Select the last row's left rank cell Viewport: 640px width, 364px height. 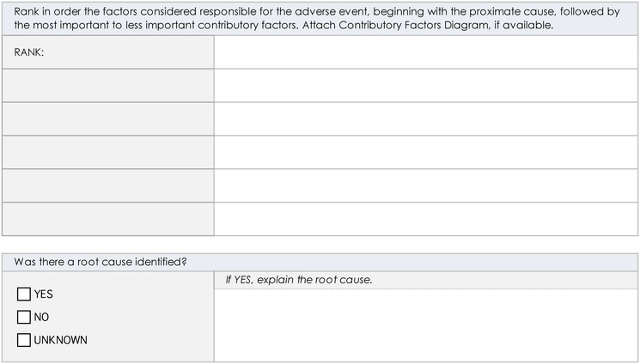(108, 219)
